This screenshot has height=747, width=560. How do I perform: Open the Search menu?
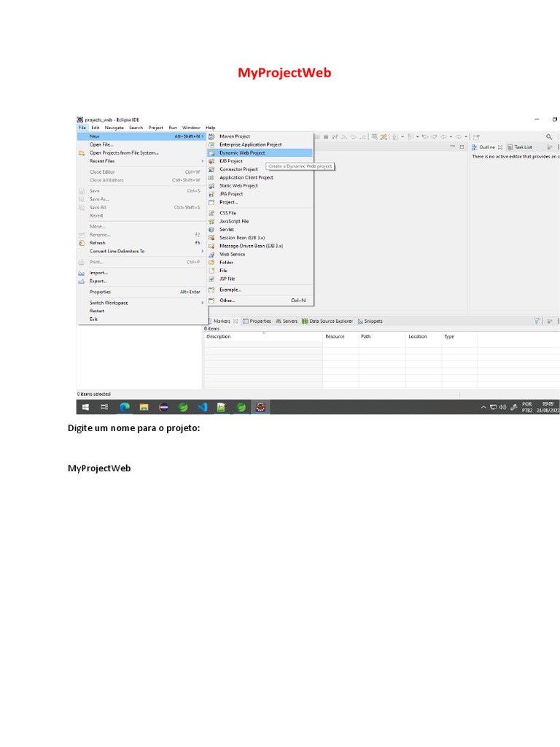click(x=136, y=128)
